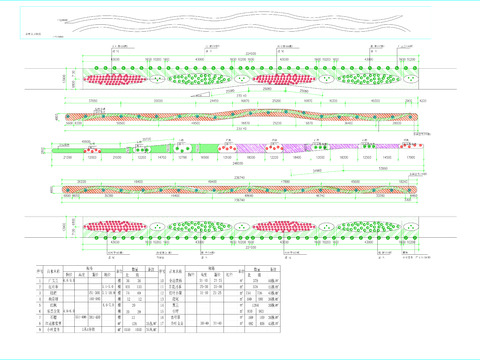Click row 9 in the left plant table
Viewport: 480px width, 360px height.
(97, 329)
